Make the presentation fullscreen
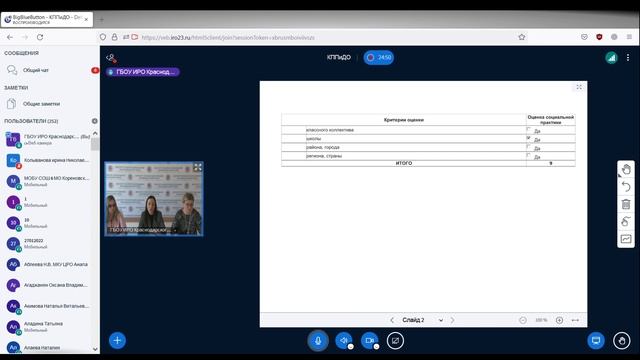This screenshot has height=360, width=640. tap(579, 87)
